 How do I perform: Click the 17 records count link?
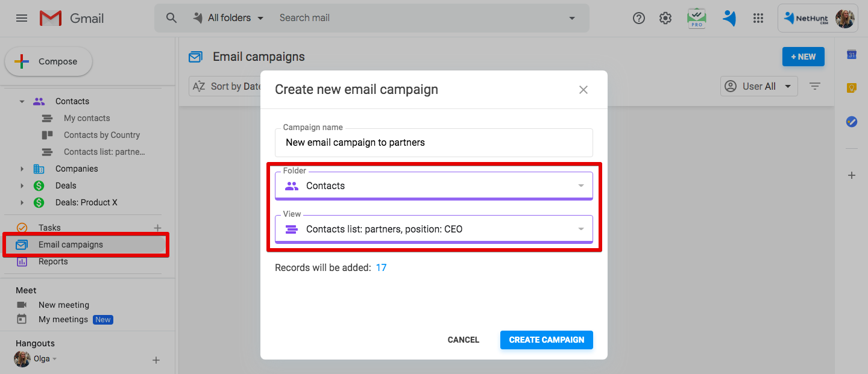tap(381, 267)
